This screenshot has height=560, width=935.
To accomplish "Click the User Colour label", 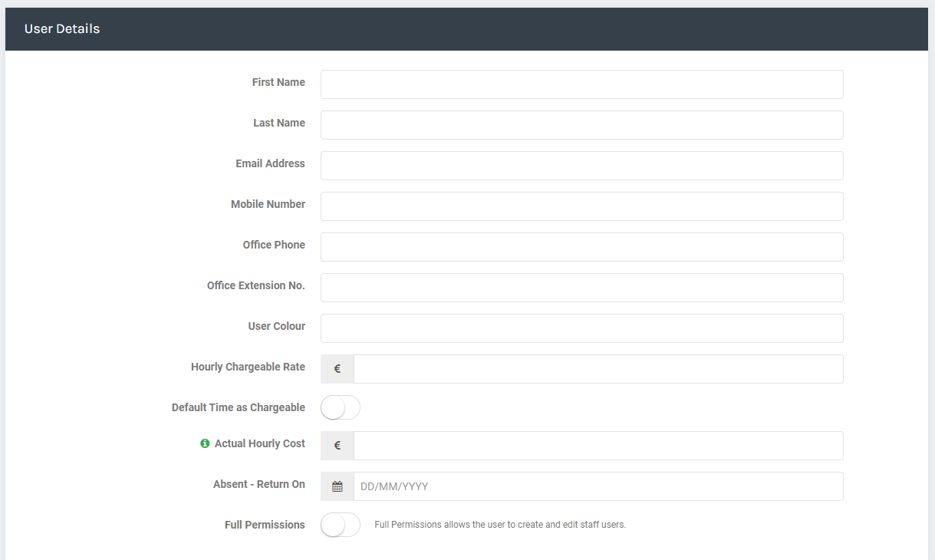I will [x=277, y=326].
